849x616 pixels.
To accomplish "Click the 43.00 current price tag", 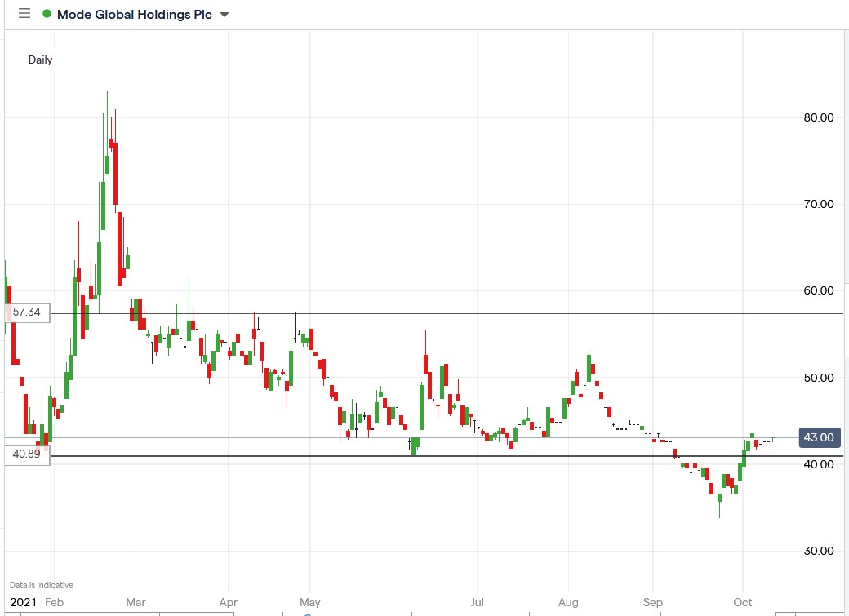I will pyautogui.click(x=819, y=437).
